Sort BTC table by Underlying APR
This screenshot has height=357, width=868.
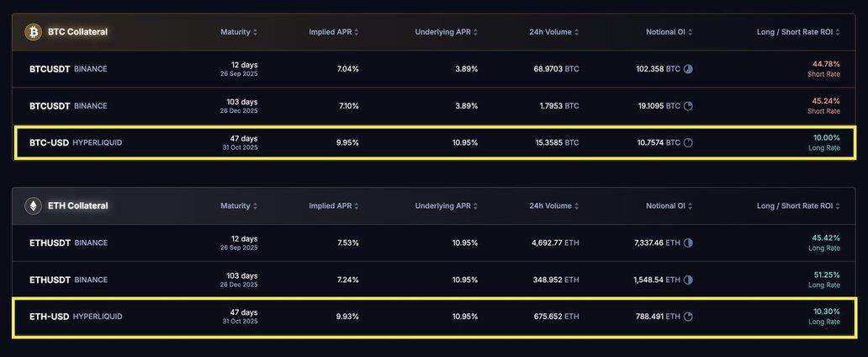[x=446, y=32]
